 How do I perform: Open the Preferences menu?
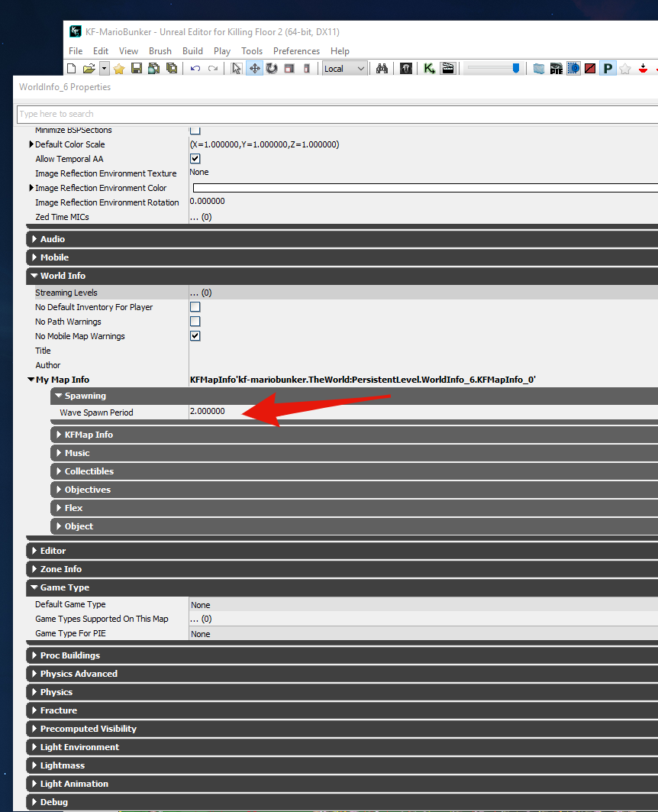pyautogui.click(x=296, y=50)
